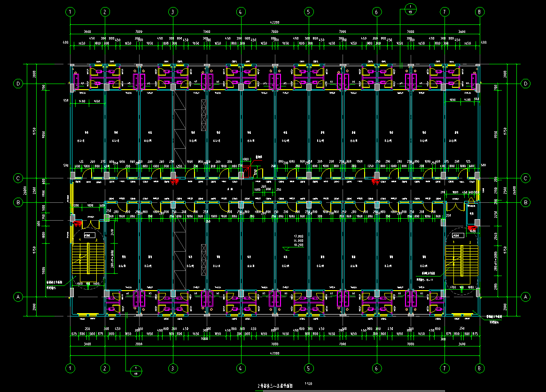Click the upper X-braced shaft near axis 3

(203, 115)
